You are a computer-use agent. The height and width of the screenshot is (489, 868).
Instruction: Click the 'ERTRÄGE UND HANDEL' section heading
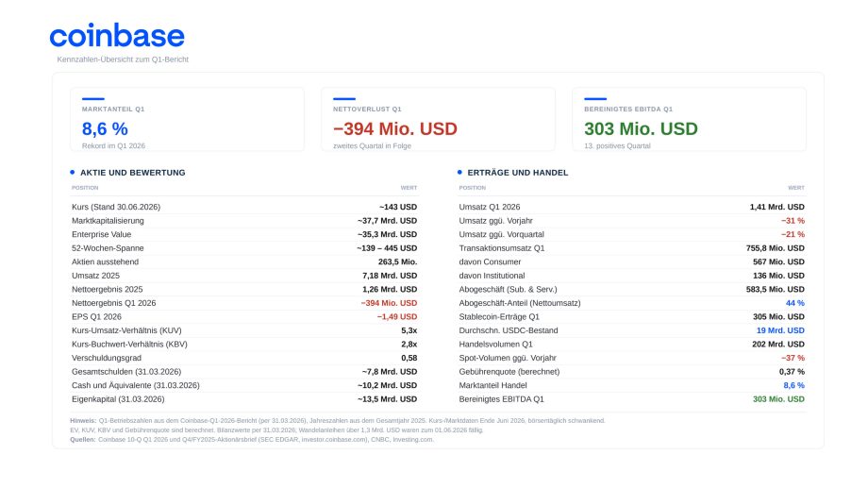click(518, 173)
